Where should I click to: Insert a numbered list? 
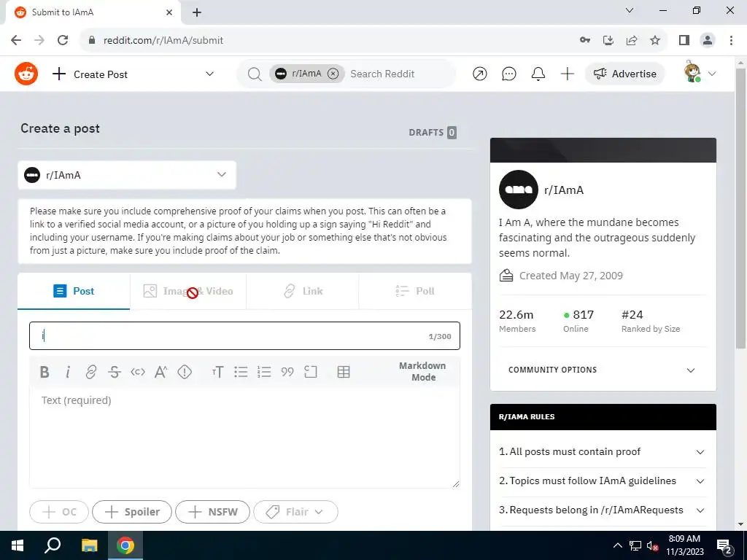[264, 372]
